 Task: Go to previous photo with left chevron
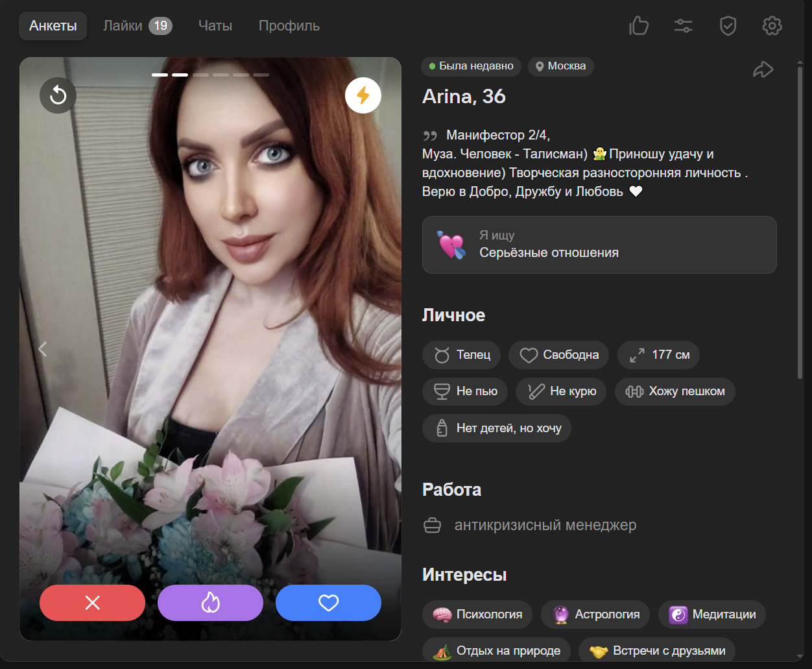click(x=43, y=349)
